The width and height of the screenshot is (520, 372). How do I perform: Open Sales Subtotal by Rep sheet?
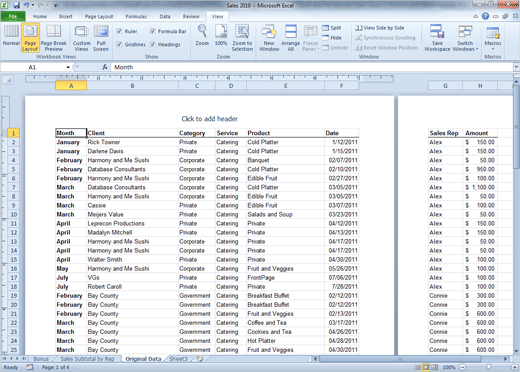pos(87,359)
